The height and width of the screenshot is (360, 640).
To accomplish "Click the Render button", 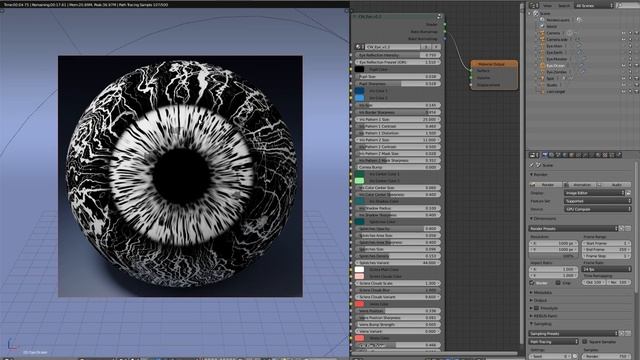I will click(x=546, y=184).
